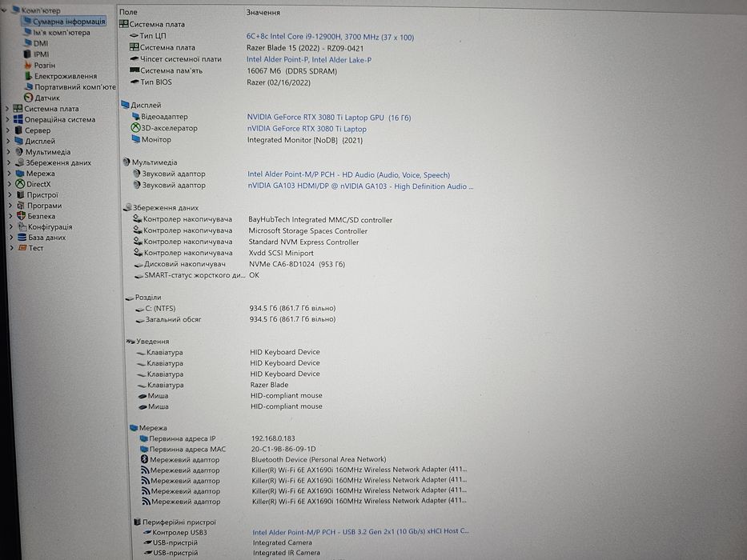747x560 pixels.
Task: Click the DirectX Xbox icon
Action: pyautogui.click(x=20, y=184)
